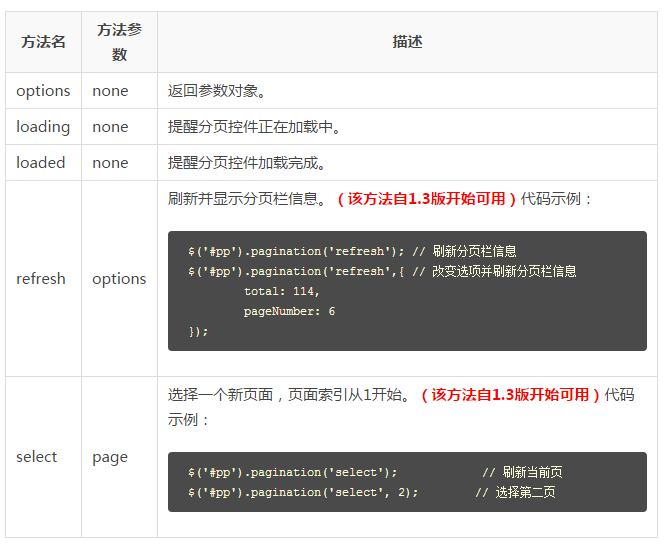The height and width of the screenshot is (547, 672).
Task: Click code line pagination('refresh',{
Action: click(296, 271)
